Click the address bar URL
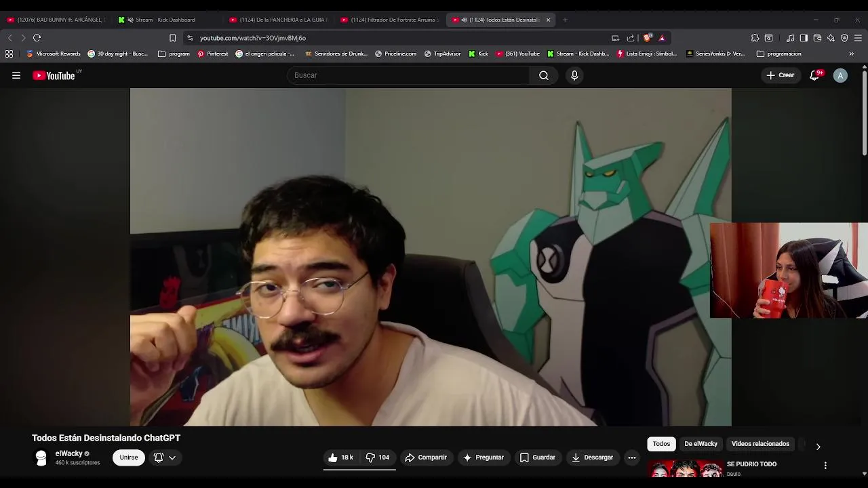 (x=252, y=38)
